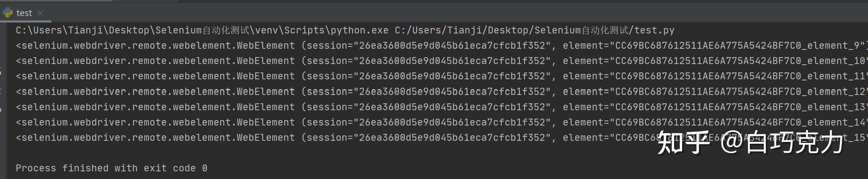
Task: Click the Process finished with exit code 0 message
Action: point(111,168)
